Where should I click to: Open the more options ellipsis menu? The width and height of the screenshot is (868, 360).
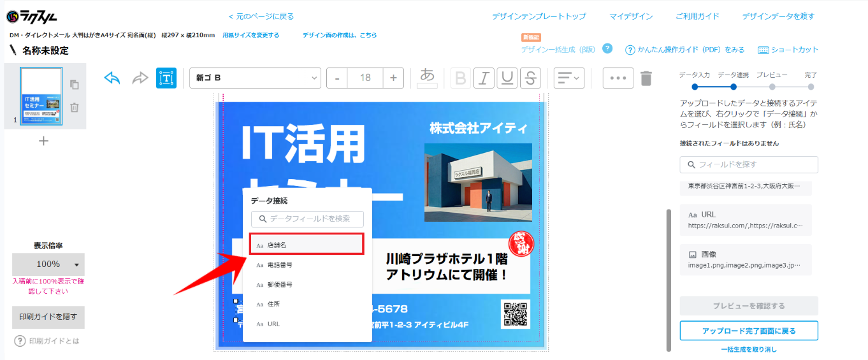[618, 78]
